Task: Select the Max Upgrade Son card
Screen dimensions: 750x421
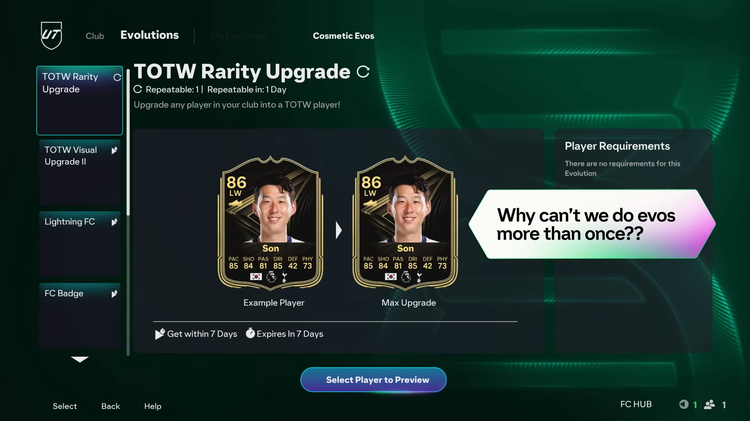Action: (405, 223)
